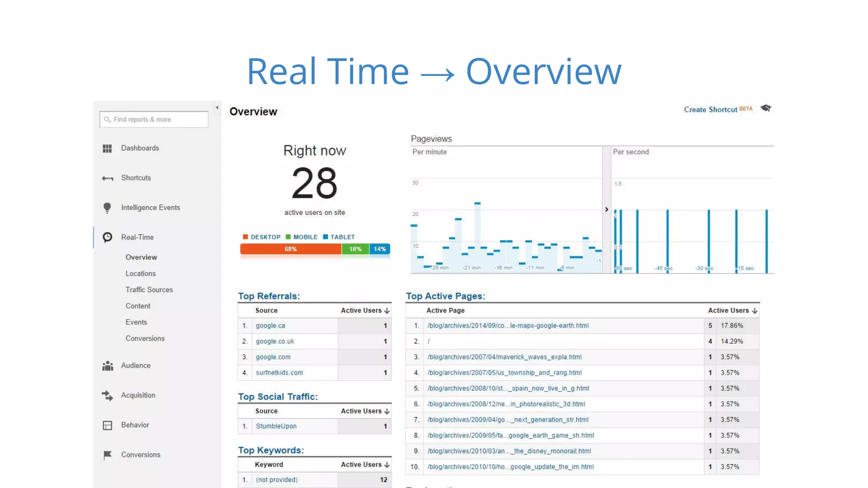Image resolution: width=868 pixels, height=488 pixels.
Task: Open the the_disney_monorail.html page link
Action: tap(509, 451)
